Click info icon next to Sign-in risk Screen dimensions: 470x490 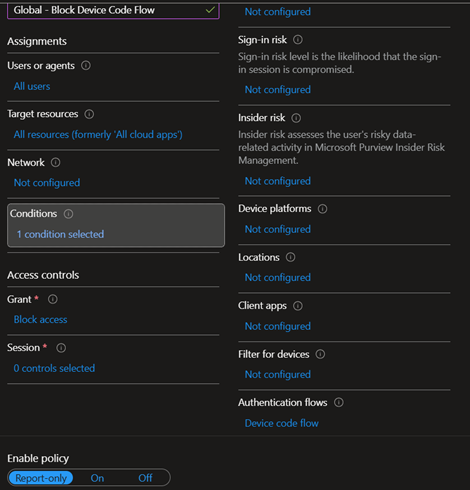[298, 40]
